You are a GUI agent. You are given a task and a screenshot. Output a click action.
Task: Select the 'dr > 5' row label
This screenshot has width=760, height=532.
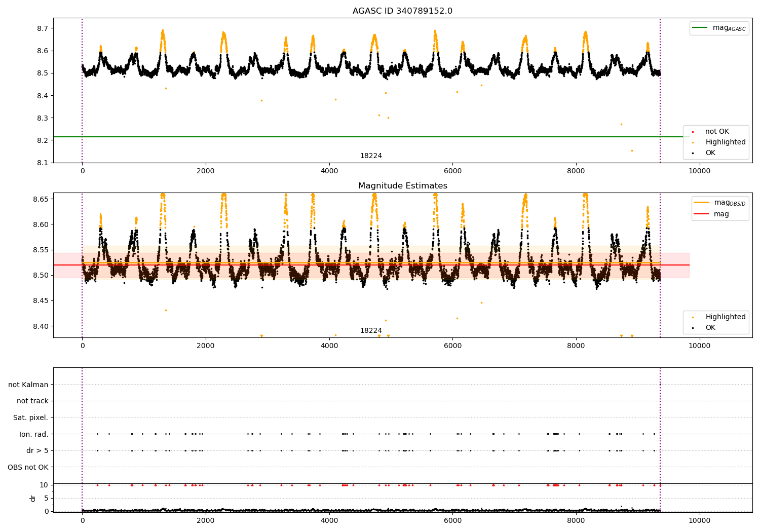[x=37, y=451]
